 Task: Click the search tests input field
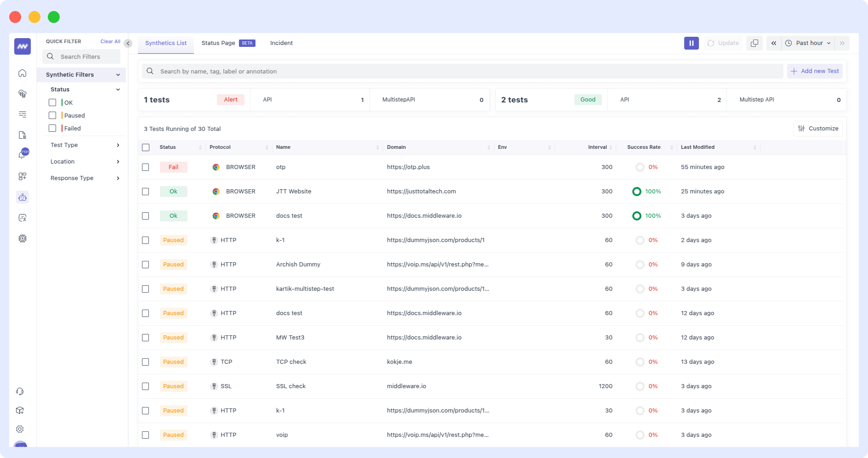[414, 71]
